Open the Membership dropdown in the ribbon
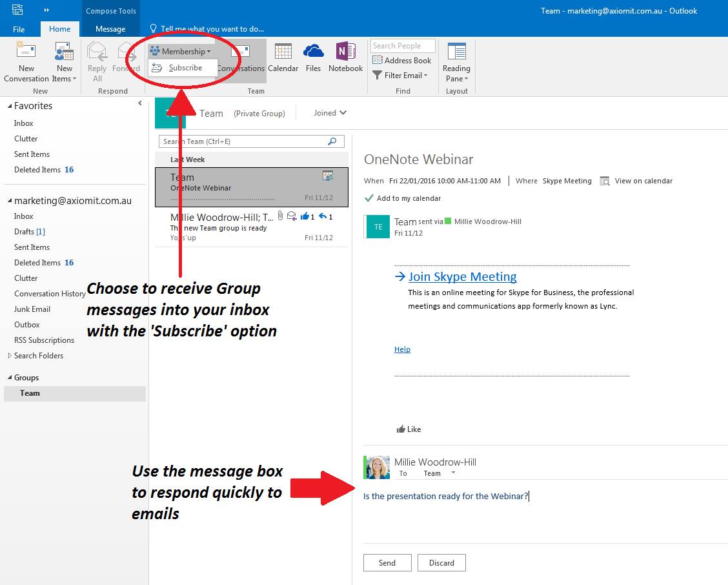728x585 pixels. pyautogui.click(x=181, y=51)
